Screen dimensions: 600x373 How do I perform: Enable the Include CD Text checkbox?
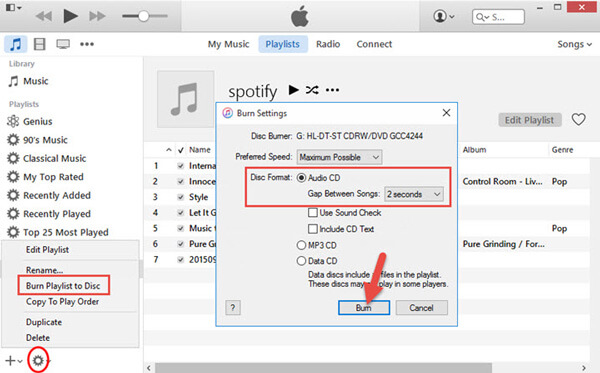pyautogui.click(x=313, y=229)
